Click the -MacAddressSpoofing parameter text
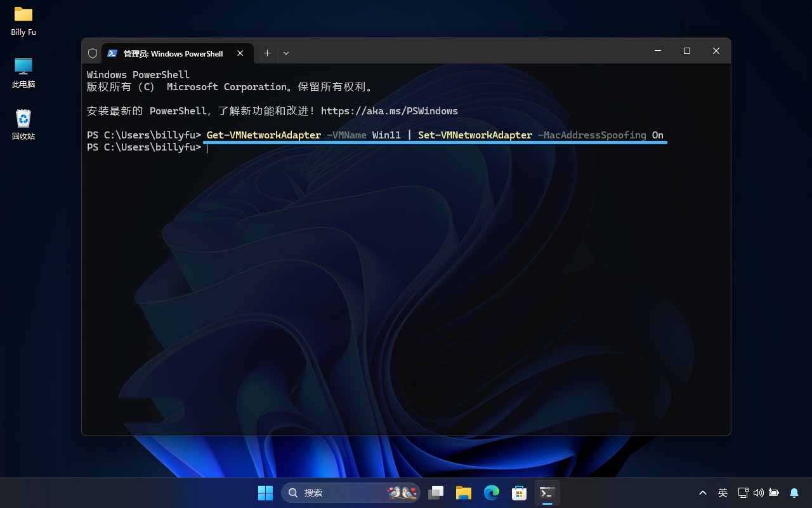 click(592, 135)
